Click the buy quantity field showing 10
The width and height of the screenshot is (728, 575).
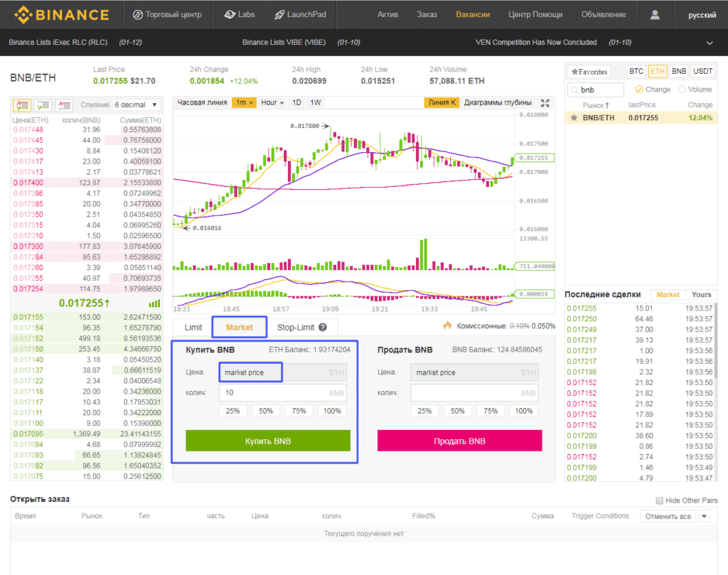coord(283,393)
